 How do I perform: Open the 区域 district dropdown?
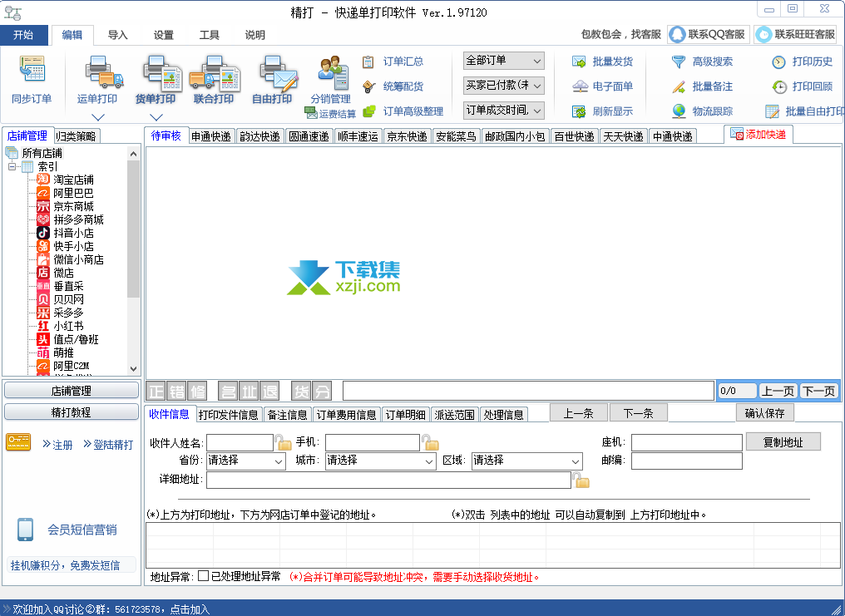[527, 461]
